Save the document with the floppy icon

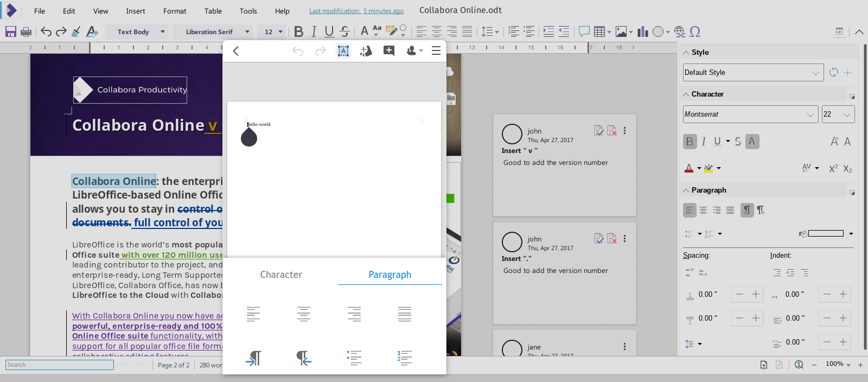coord(10,31)
